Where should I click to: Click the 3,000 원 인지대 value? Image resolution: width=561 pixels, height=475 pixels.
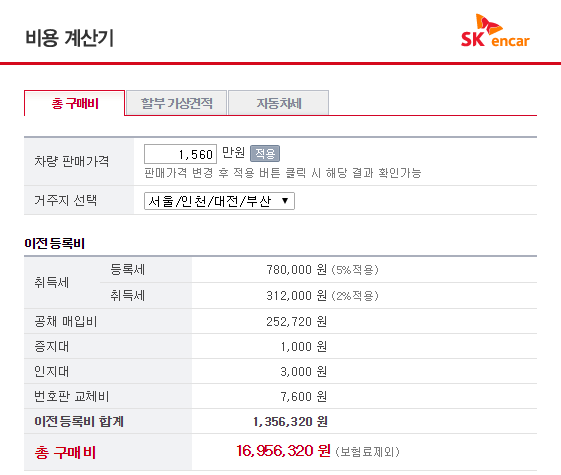(x=304, y=372)
